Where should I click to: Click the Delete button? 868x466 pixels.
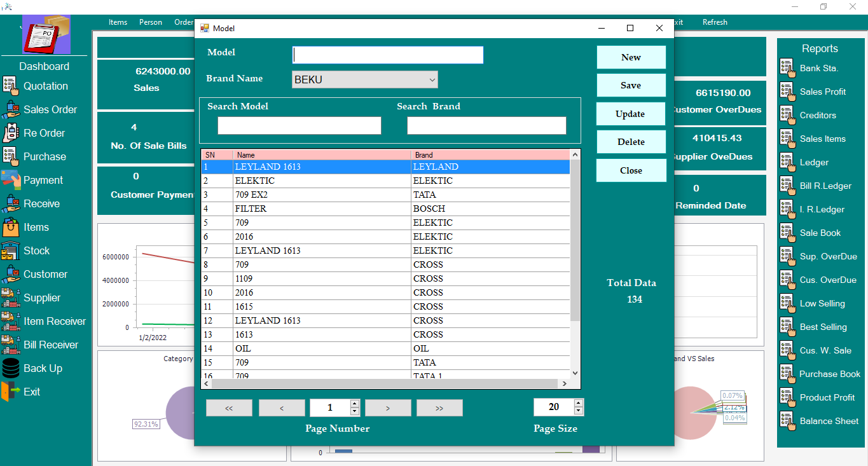click(631, 142)
